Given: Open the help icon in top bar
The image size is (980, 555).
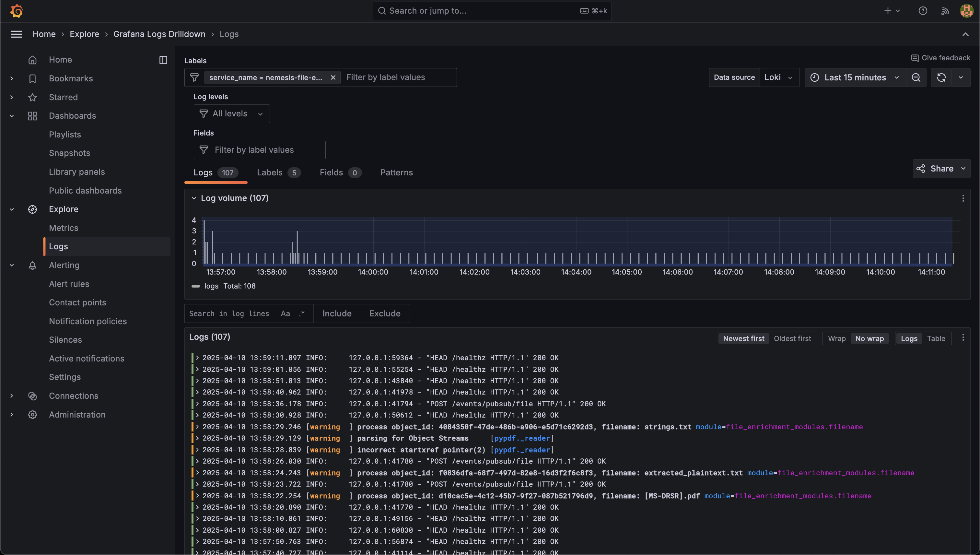Looking at the screenshot, I should [923, 11].
